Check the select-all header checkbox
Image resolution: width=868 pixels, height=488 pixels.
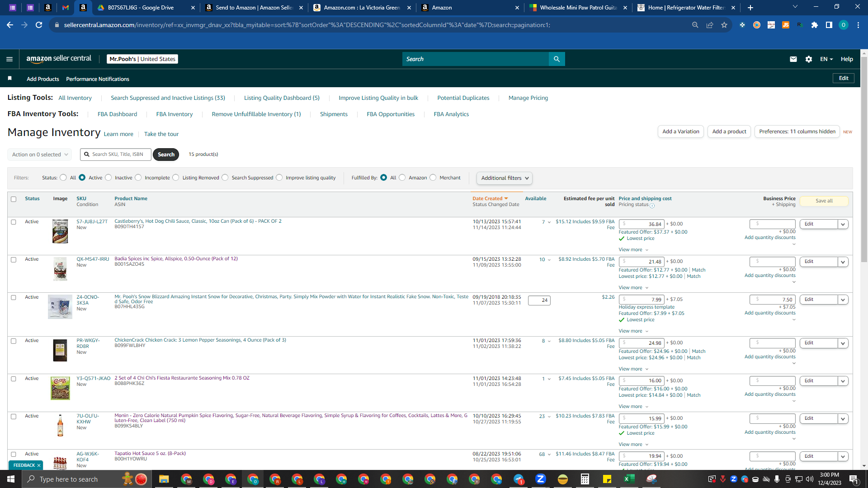tap(14, 199)
